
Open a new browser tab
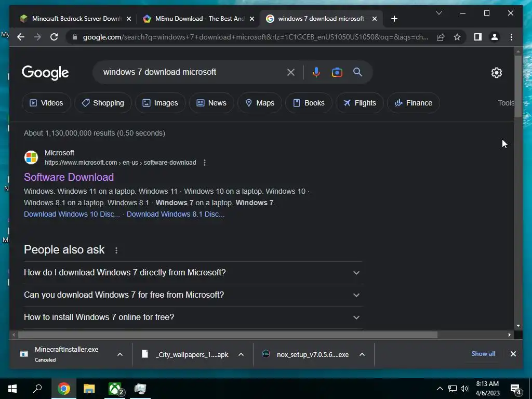394,19
